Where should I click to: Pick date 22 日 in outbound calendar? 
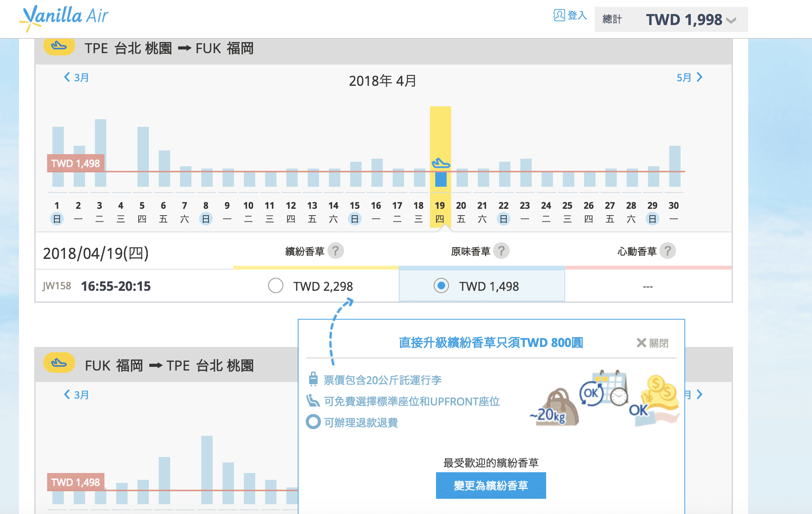(x=504, y=212)
